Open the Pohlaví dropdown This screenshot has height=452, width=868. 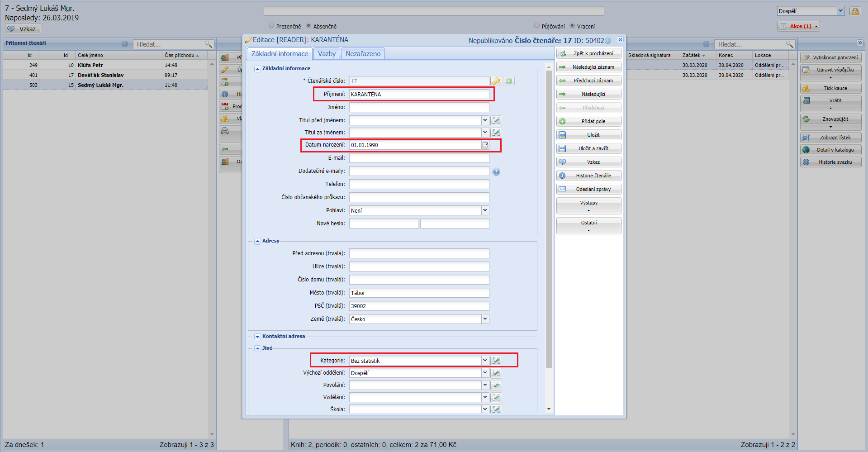[485, 210]
